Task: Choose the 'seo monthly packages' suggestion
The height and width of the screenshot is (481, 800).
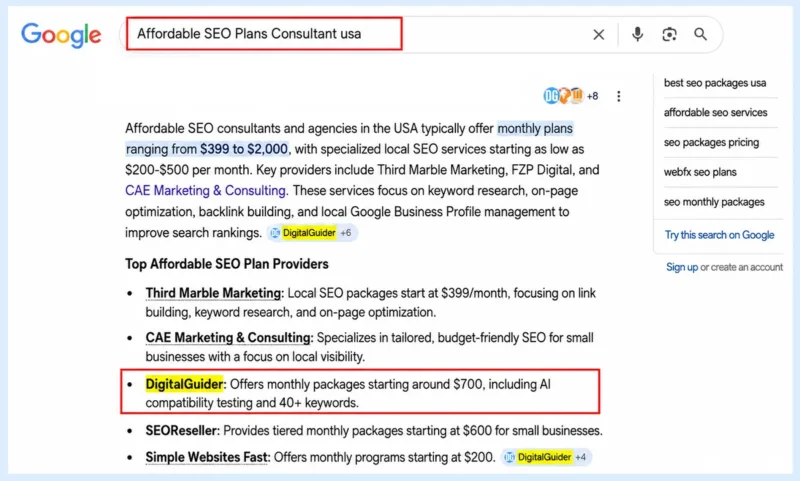Action: coord(714,202)
